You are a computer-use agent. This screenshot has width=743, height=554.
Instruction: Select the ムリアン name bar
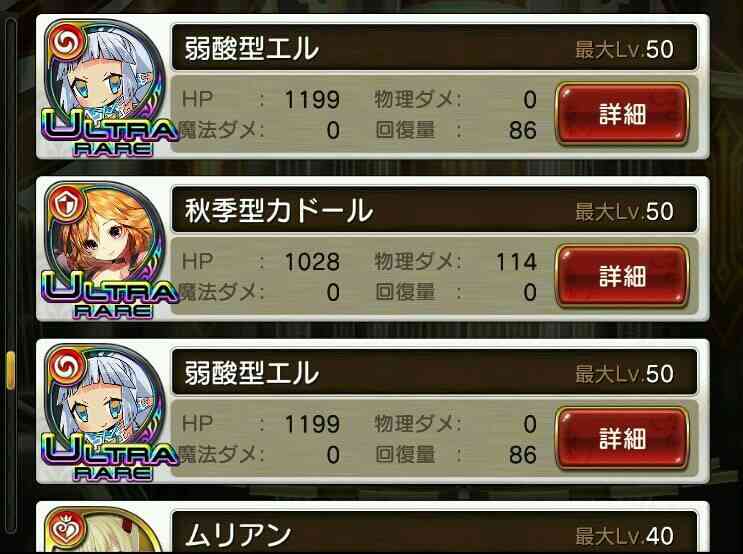(435, 533)
